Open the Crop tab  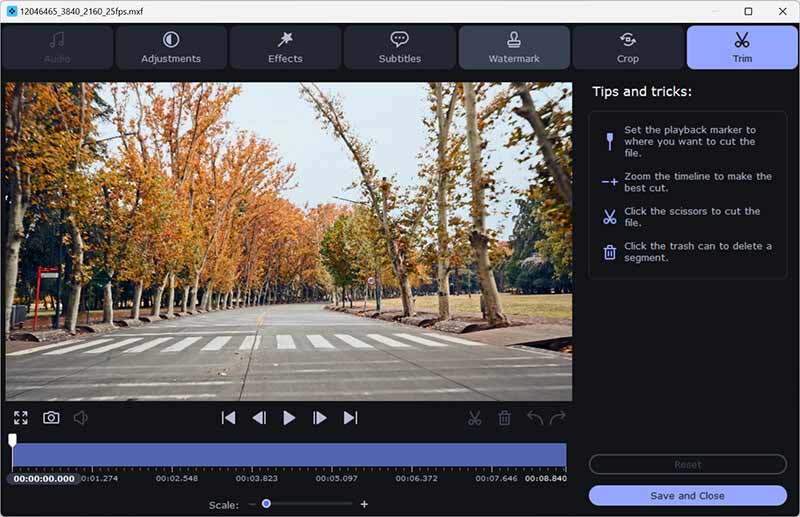coord(628,47)
